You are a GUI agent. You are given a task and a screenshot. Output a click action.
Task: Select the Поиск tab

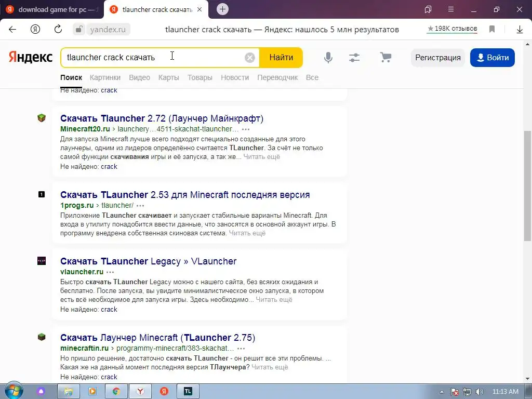(x=71, y=77)
